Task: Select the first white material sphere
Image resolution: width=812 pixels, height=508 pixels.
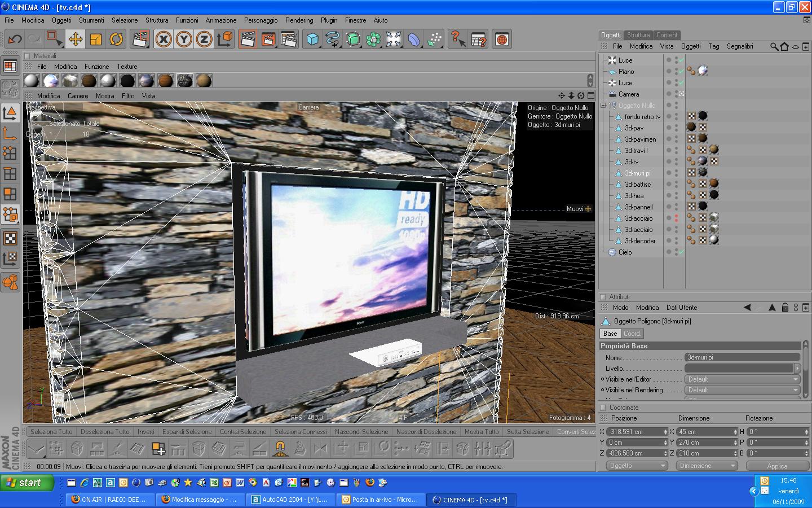Action: [32, 81]
